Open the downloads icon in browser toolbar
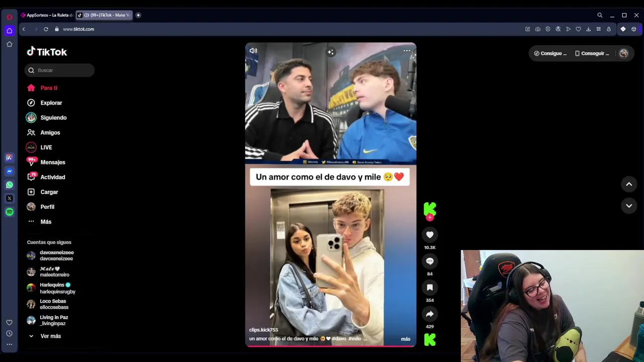Viewport: 644px width, 362px height. [588, 29]
